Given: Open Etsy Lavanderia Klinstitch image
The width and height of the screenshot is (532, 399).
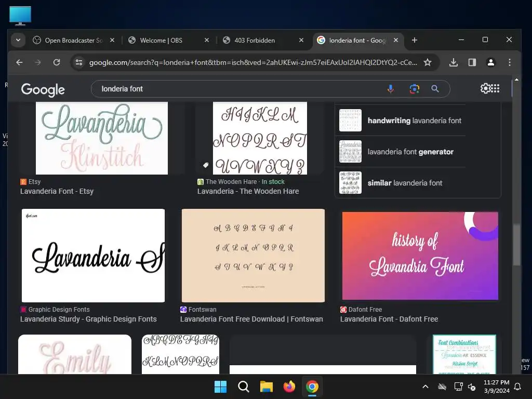Looking at the screenshot, I should click(102, 138).
